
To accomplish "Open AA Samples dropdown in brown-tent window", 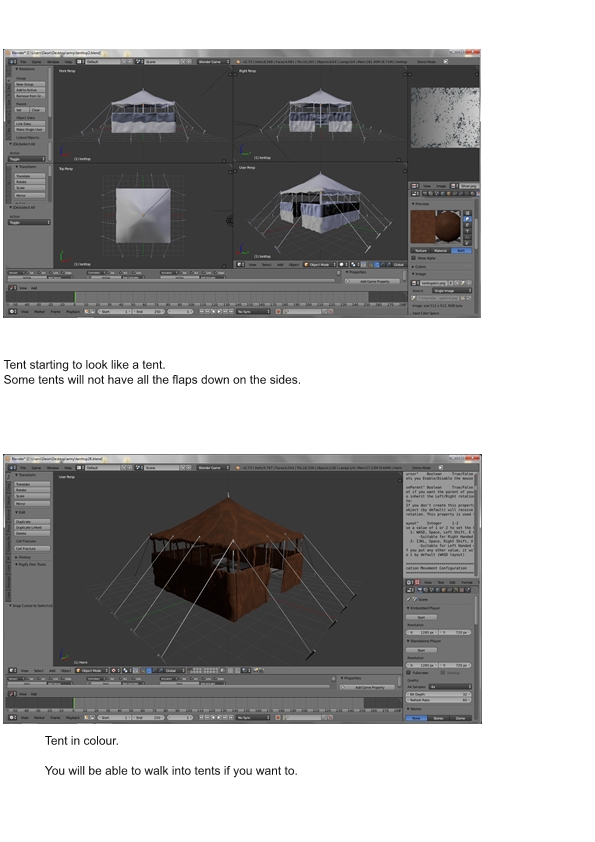I will (x=451, y=687).
